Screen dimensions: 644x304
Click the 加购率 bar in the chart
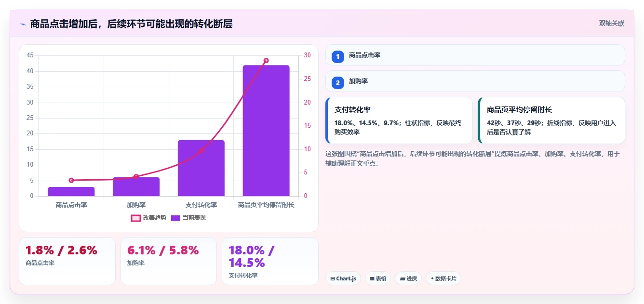point(136,186)
